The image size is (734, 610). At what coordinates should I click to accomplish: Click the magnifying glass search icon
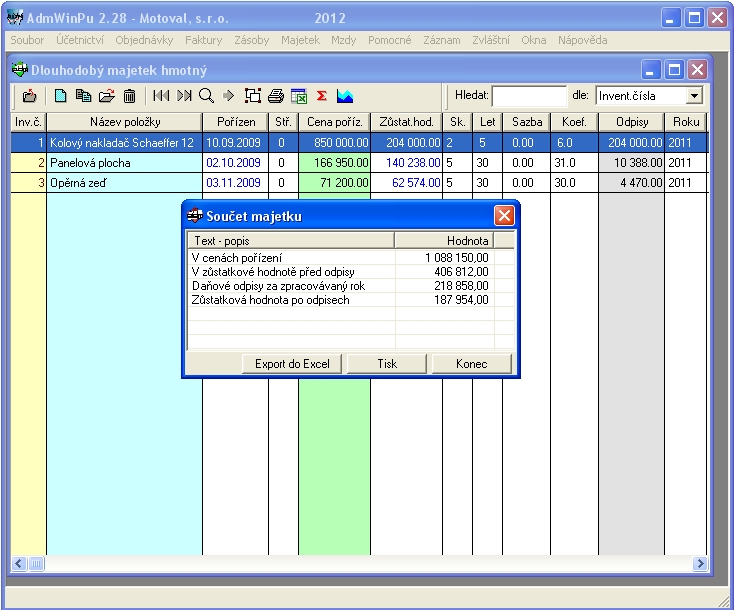pos(206,96)
